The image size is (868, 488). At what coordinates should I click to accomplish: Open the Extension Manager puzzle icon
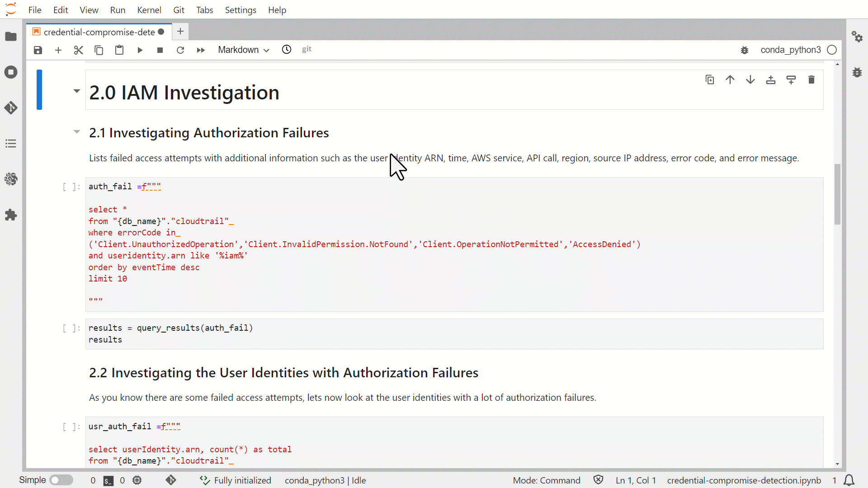point(11,215)
